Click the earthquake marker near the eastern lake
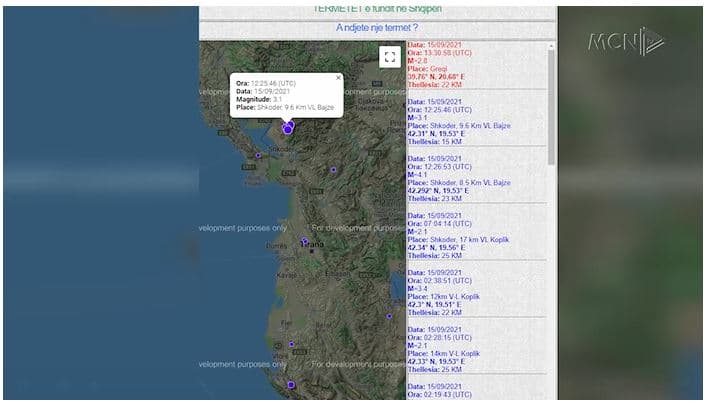Viewport: 710px width, 408px height. [x=389, y=316]
